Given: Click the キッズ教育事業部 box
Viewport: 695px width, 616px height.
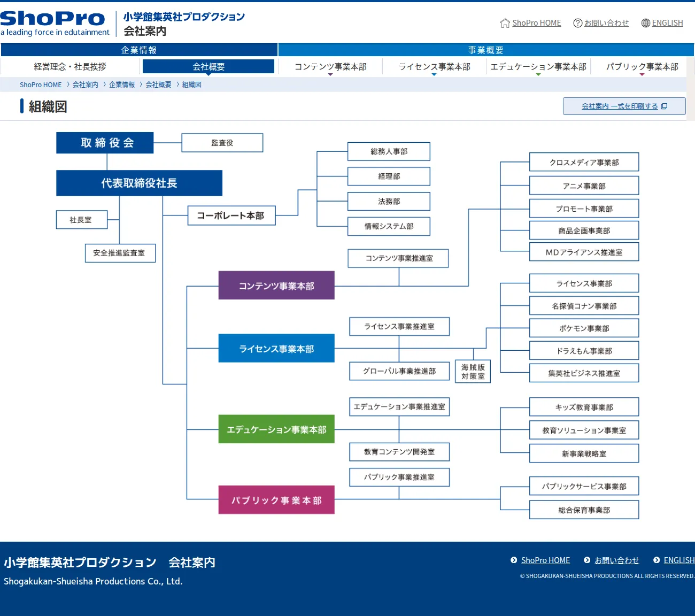Looking at the screenshot, I should (x=584, y=407).
